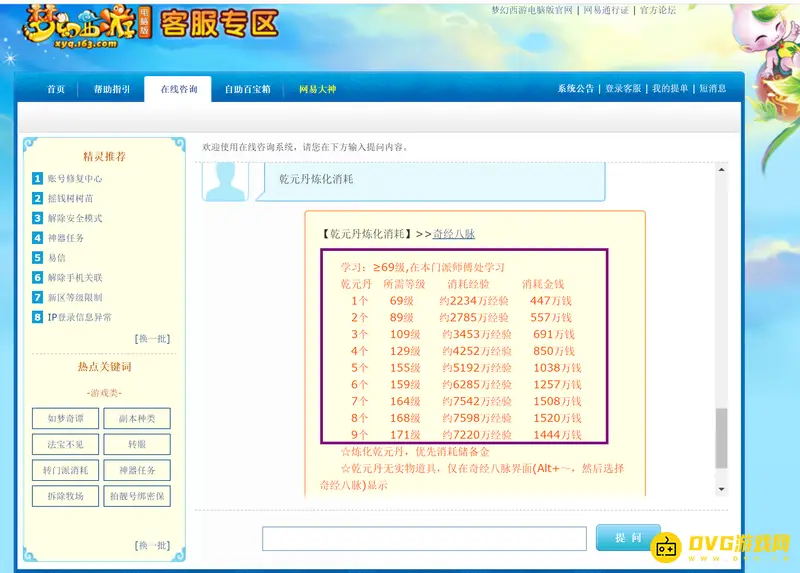
Task: Click the 约7542万经验 cell
Action: [x=477, y=402]
